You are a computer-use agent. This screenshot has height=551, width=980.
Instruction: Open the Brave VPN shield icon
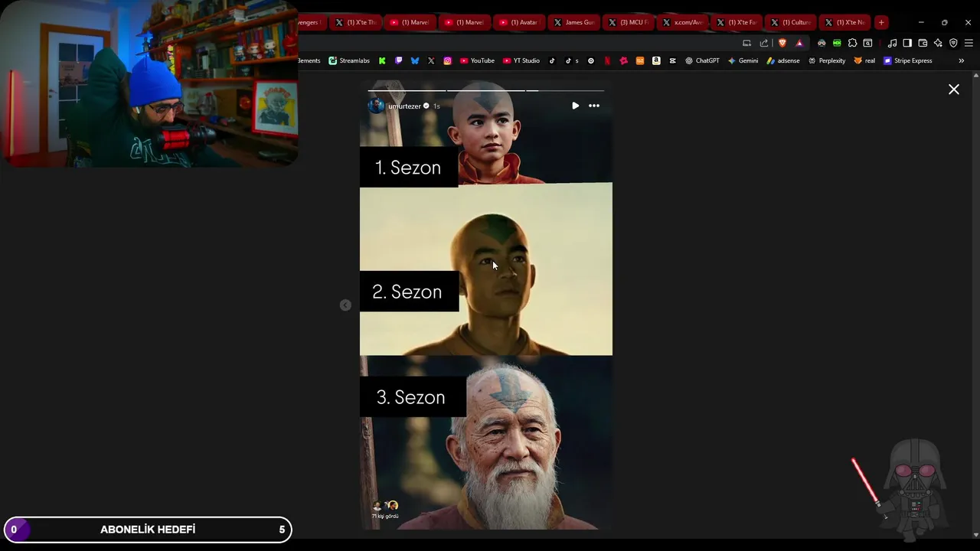[953, 43]
